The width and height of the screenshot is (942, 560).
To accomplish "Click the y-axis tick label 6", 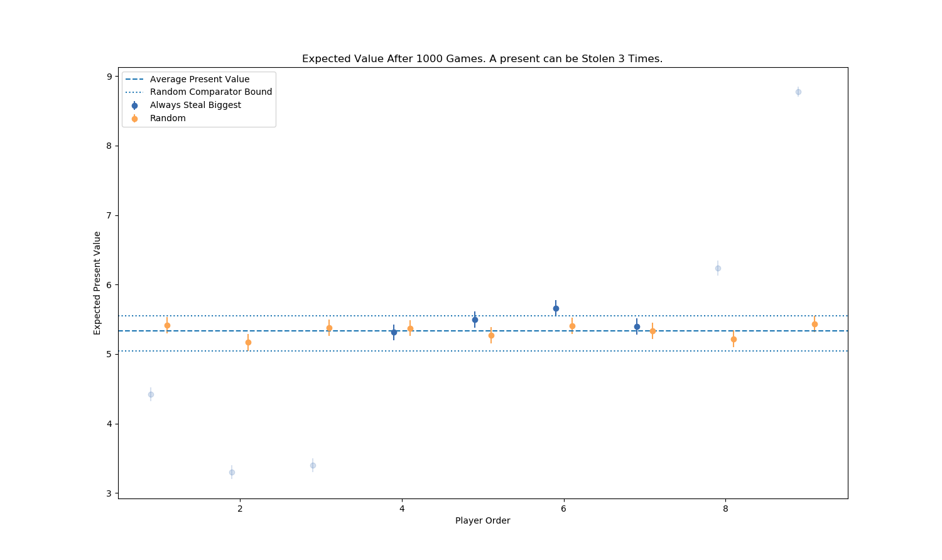I will click(x=109, y=285).
